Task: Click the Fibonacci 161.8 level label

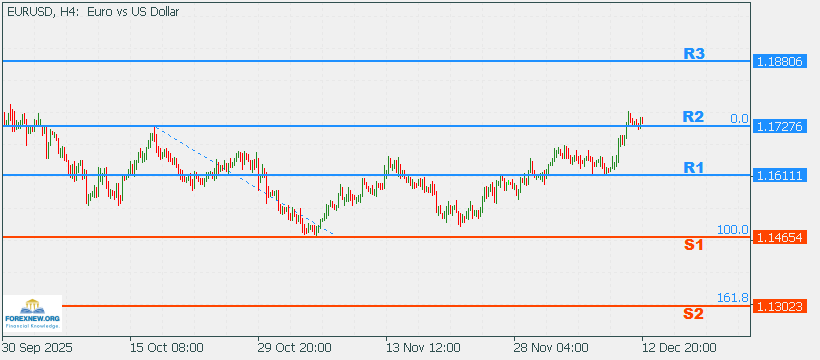Action: 733,298
